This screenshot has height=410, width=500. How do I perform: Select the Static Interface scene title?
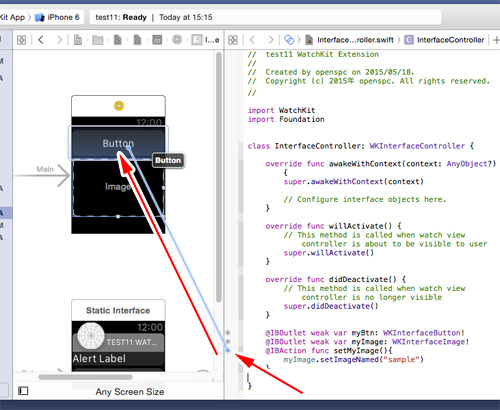click(x=118, y=311)
